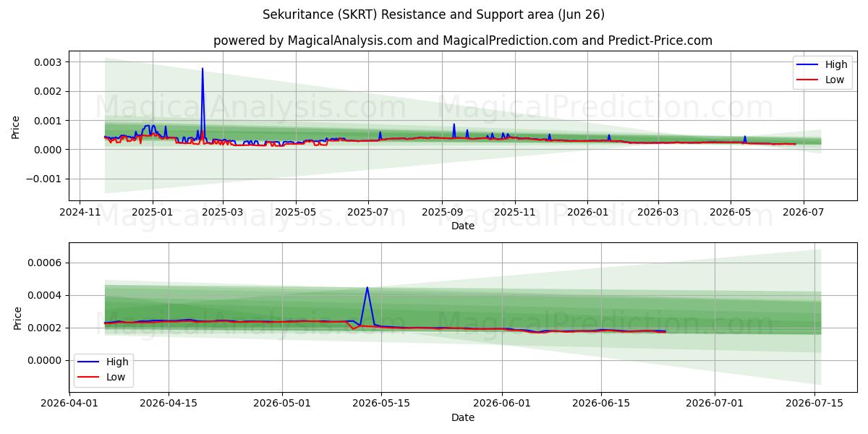Click the top chart 'Price' y-axis label
The height and width of the screenshot is (434, 868).
16,126
